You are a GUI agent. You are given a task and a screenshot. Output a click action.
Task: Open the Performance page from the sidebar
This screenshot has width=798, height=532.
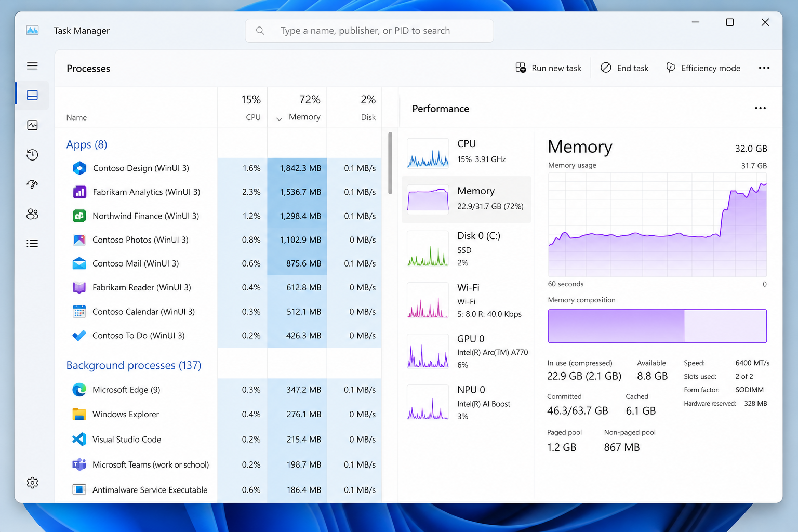click(x=32, y=125)
